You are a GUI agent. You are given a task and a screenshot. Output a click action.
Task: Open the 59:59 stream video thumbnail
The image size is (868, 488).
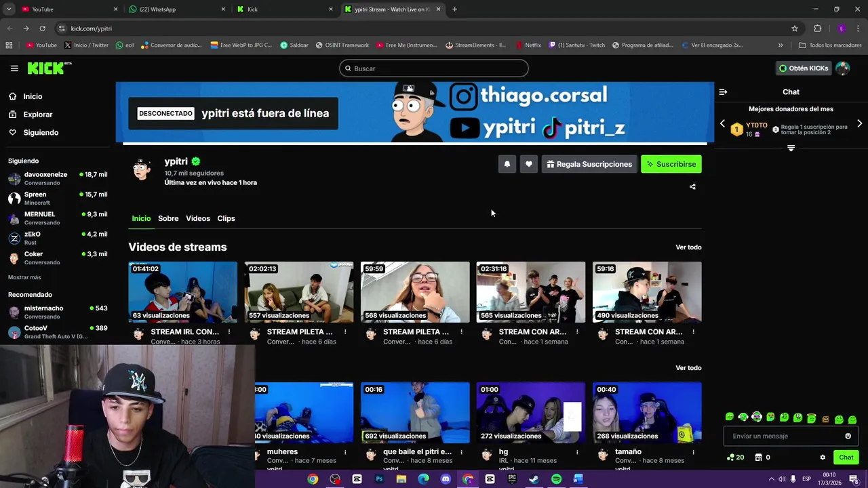coord(415,292)
